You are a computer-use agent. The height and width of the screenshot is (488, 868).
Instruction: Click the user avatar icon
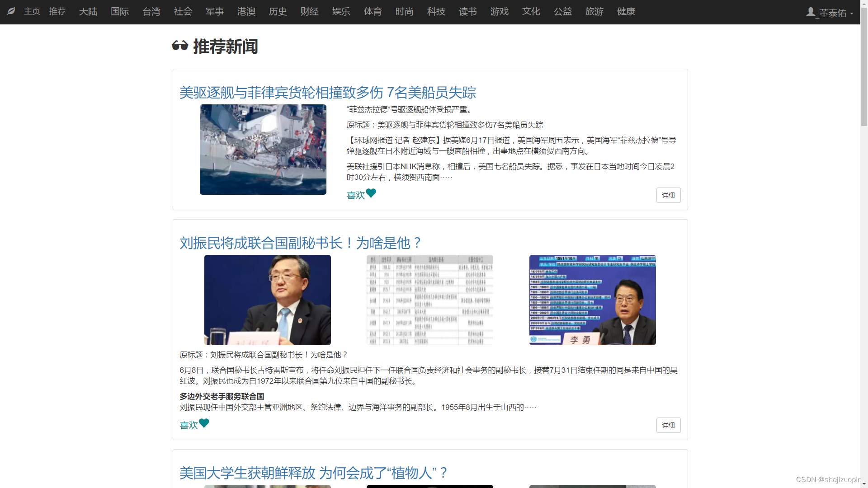click(x=811, y=12)
